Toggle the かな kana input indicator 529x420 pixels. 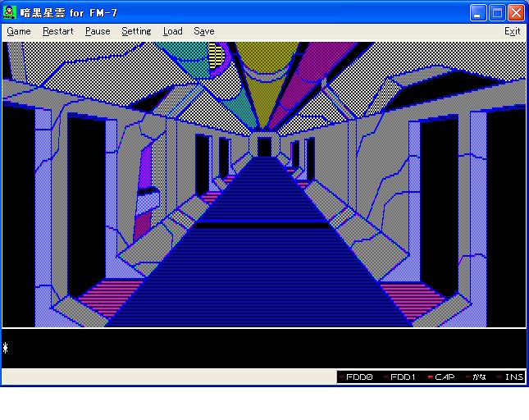477,377
